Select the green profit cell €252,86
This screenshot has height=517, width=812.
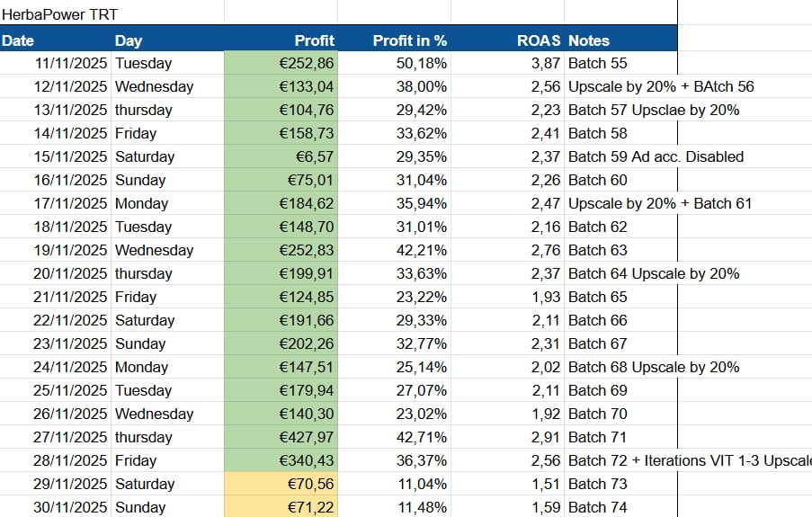(x=281, y=63)
